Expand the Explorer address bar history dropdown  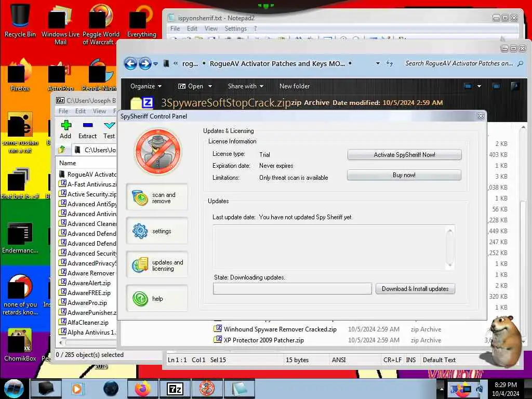(378, 63)
